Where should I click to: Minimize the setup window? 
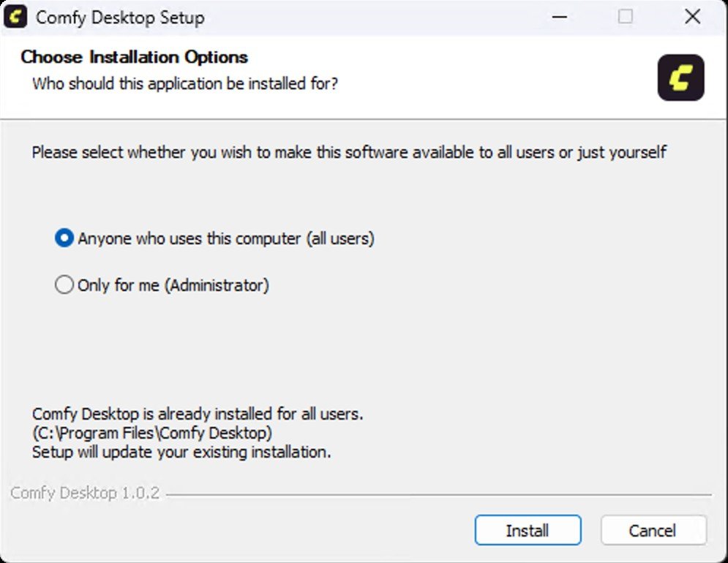[x=560, y=17]
